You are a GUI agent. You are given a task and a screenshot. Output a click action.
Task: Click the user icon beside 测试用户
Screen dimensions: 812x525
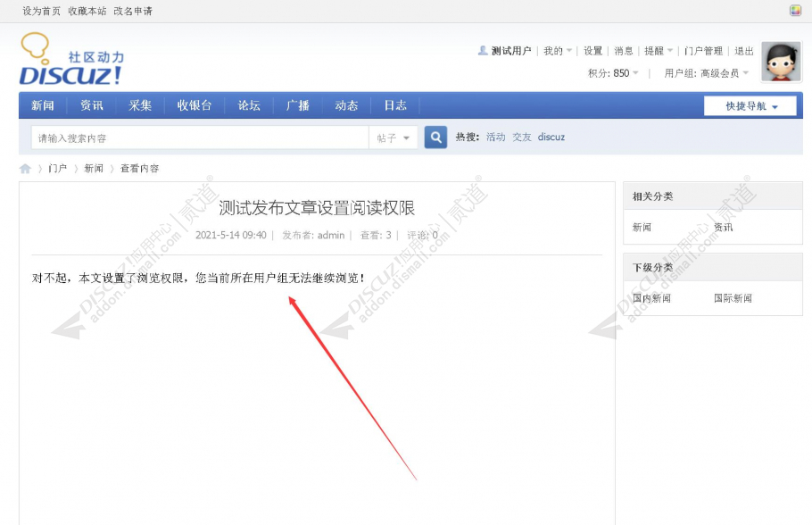click(483, 50)
